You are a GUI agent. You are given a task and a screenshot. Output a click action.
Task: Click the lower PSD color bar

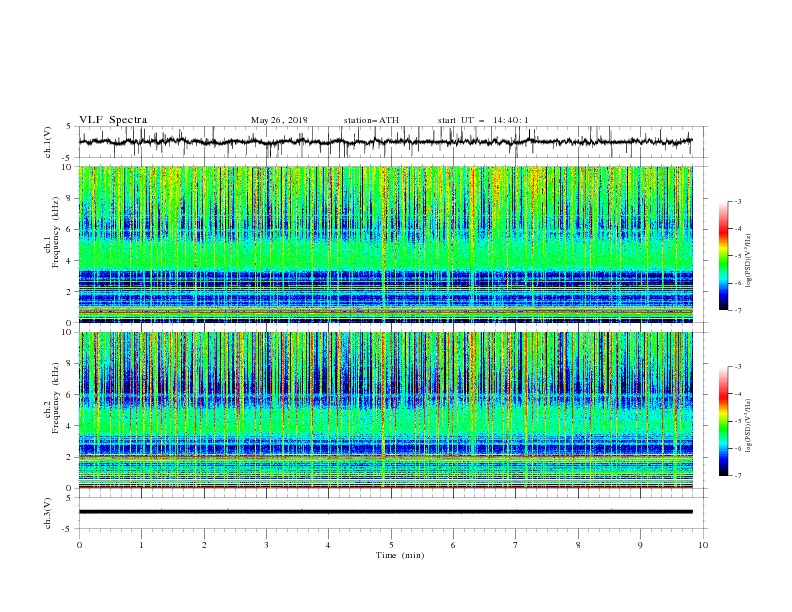point(723,421)
